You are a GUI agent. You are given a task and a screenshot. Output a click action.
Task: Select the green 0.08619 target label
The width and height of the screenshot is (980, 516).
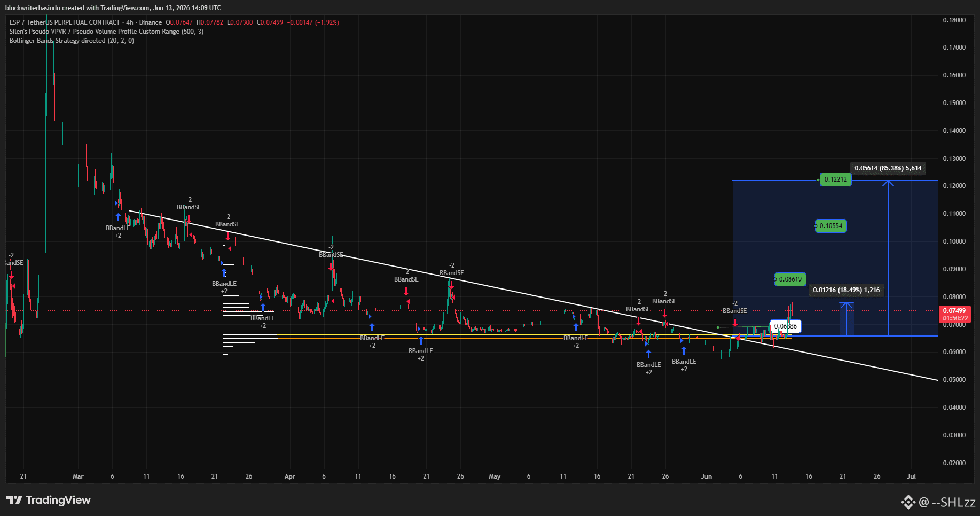coord(790,279)
